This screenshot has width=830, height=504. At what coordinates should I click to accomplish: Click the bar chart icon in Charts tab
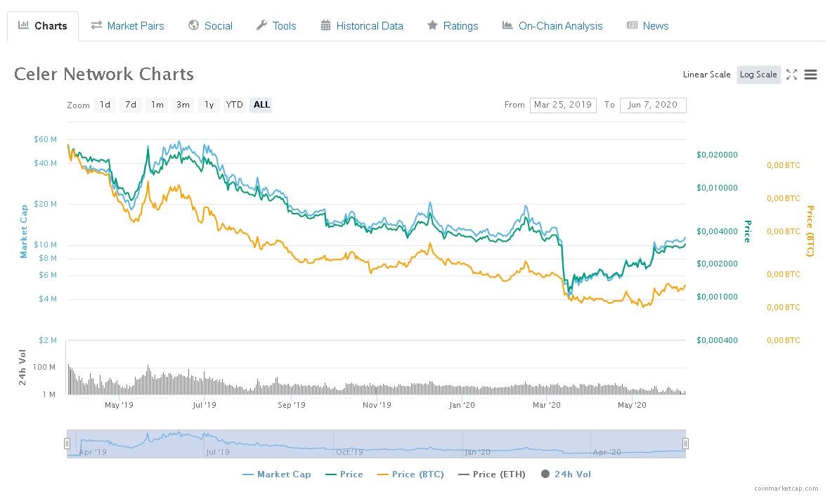click(23, 25)
